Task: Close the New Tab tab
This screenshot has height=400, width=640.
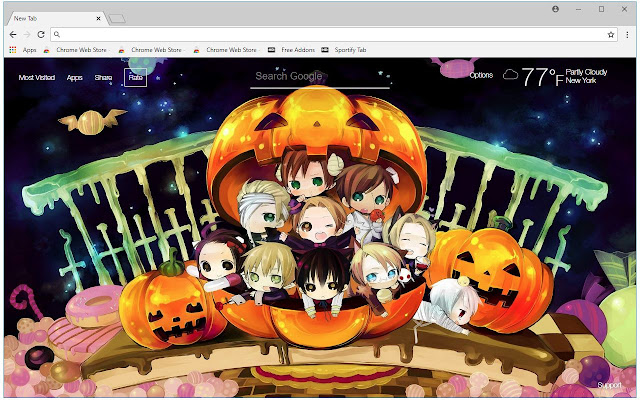Action: pyautogui.click(x=98, y=18)
